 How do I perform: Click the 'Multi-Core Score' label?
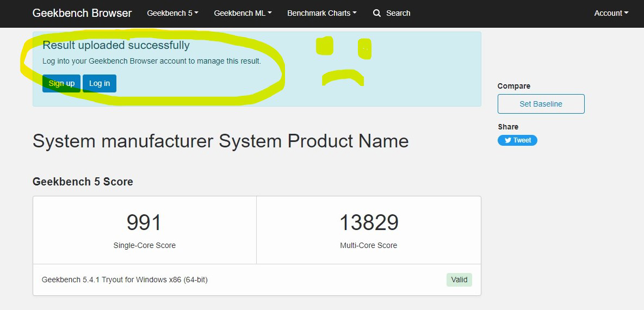(369, 245)
